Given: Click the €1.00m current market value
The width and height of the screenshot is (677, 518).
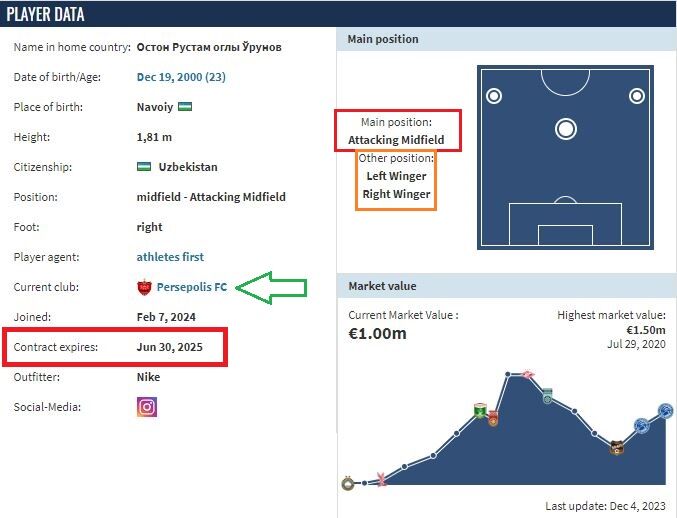Looking at the screenshot, I should click(x=378, y=333).
